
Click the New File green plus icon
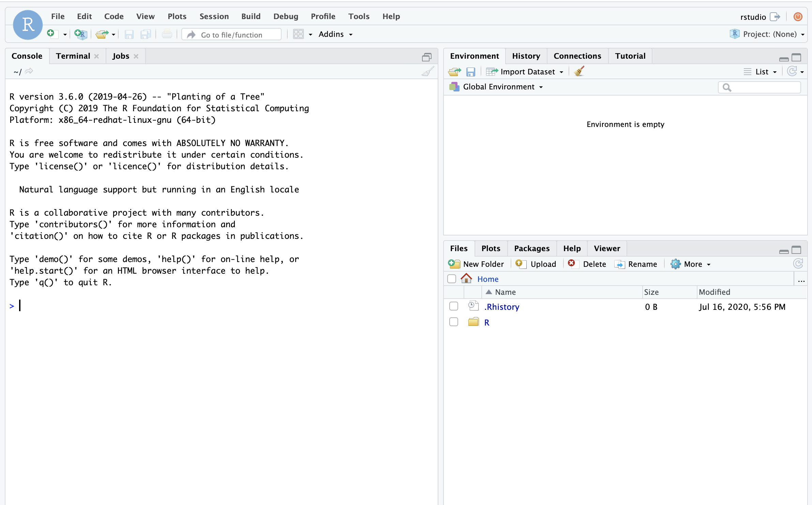51,34
